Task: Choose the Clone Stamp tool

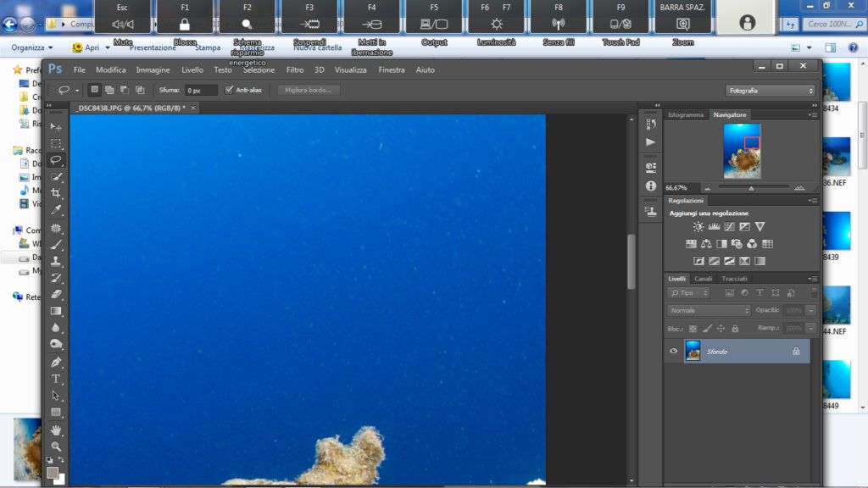Action: tap(56, 261)
